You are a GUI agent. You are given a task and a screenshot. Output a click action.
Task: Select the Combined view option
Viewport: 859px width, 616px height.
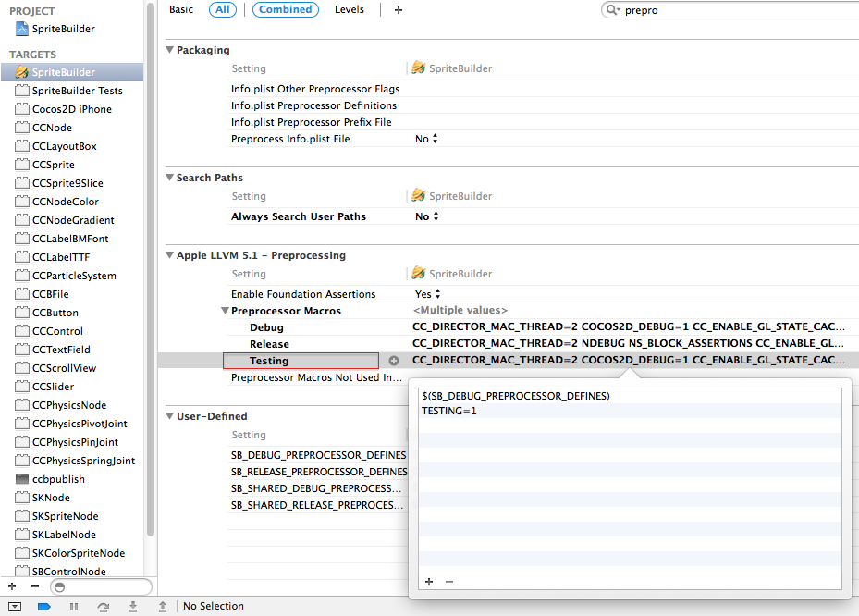coord(286,9)
